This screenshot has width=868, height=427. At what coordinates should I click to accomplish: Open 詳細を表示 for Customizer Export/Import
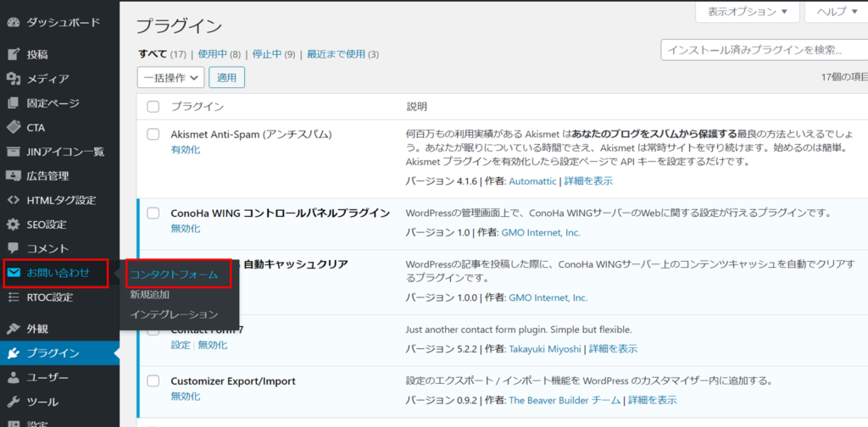653,400
